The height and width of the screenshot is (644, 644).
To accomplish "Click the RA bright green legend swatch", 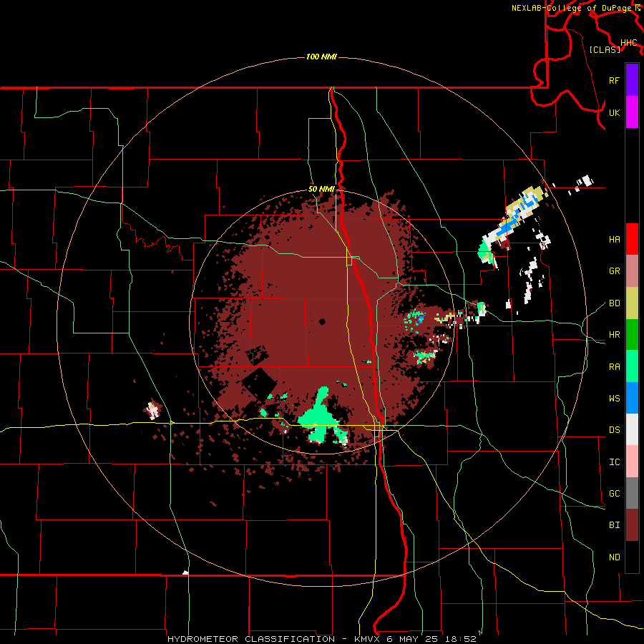I will tap(632, 366).
